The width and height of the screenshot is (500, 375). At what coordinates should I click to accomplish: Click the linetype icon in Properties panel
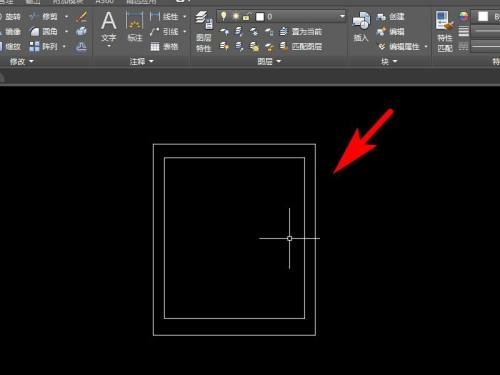click(x=464, y=46)
